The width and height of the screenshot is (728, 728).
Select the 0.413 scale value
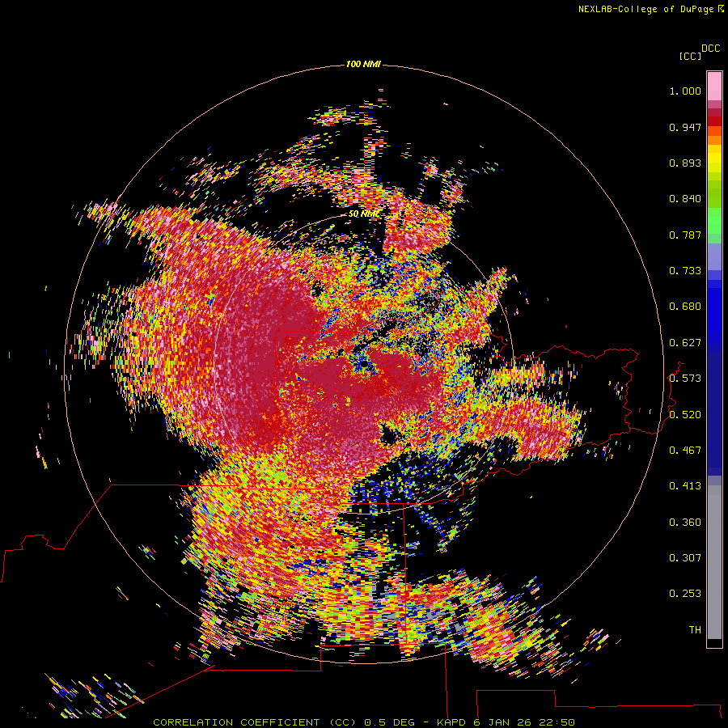point(685,486)
